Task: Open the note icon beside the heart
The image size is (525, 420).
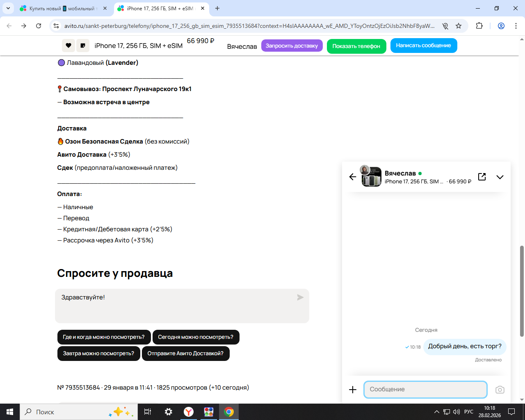Action: tap(83, 46)
